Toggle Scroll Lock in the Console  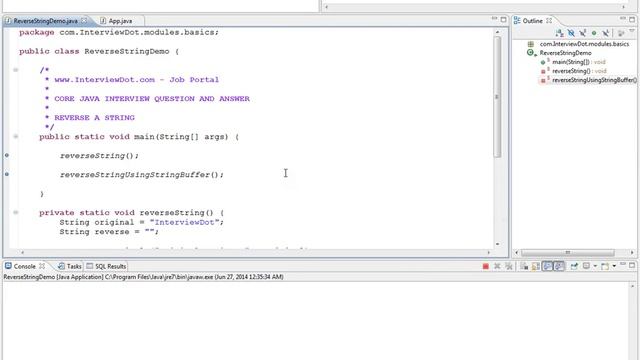tap(536, 266)
